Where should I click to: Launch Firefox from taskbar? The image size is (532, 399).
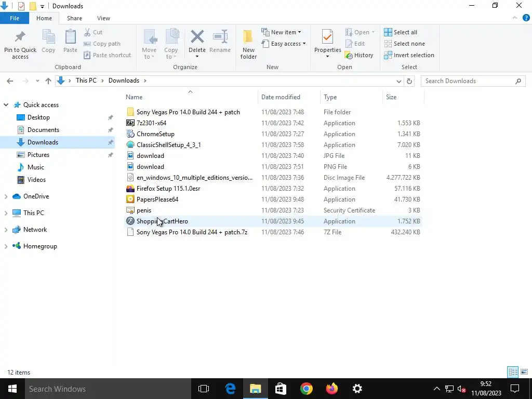332,389
